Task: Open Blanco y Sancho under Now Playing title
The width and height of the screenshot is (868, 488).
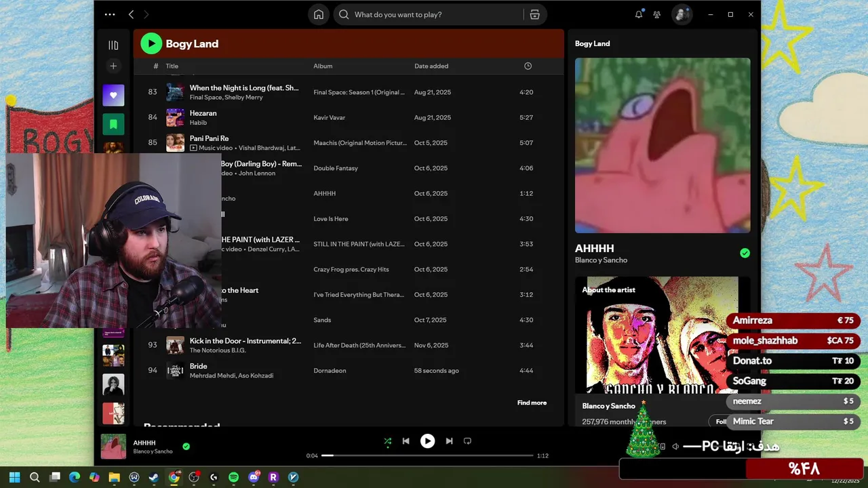Action: (x=601, y=260)
